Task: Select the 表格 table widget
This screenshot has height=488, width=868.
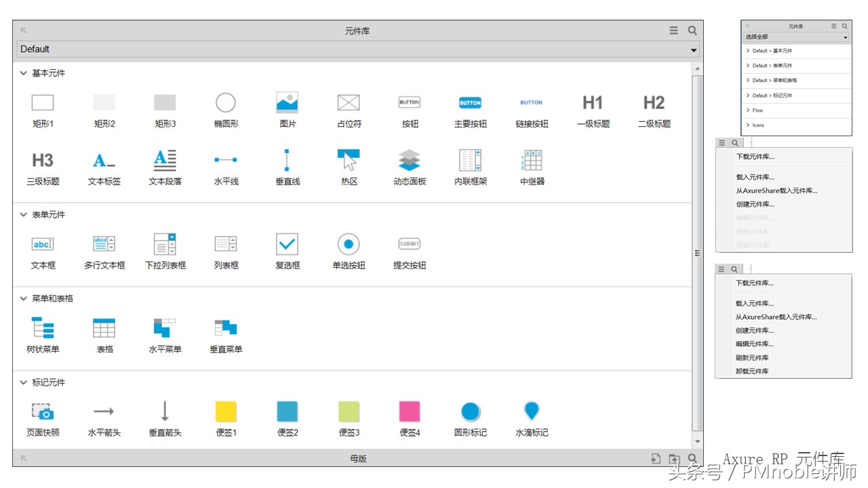Action: 104,330
